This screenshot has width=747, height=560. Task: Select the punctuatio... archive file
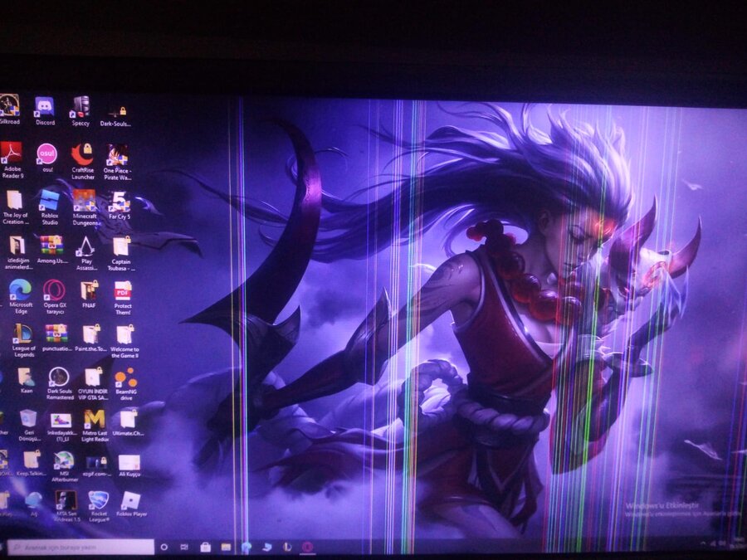[56, 338]
